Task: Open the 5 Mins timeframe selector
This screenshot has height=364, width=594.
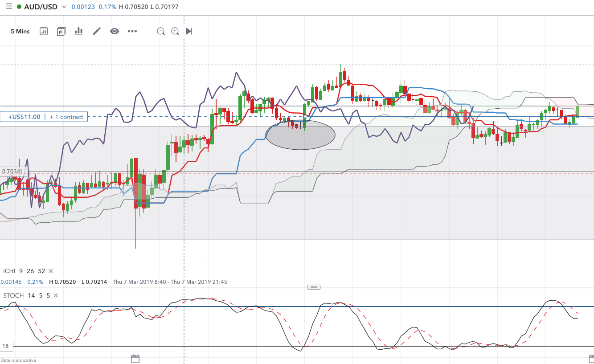Action: coord(20,31)
